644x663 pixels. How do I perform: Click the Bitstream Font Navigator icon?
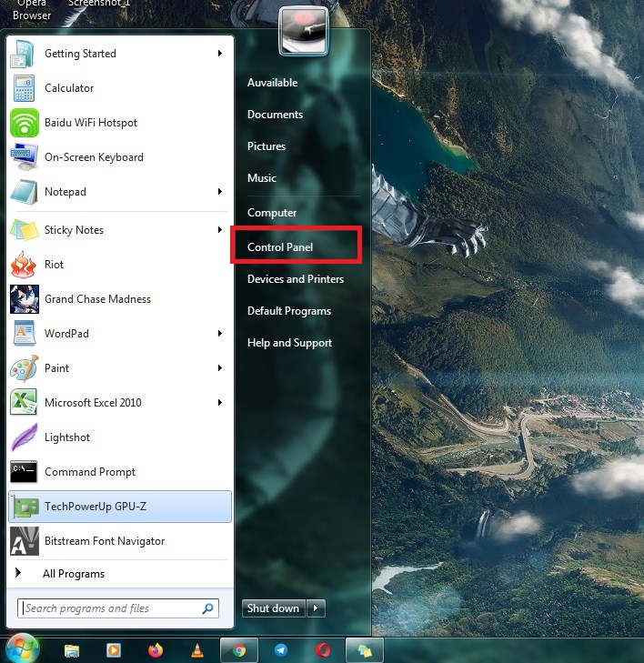pos(24,541)
